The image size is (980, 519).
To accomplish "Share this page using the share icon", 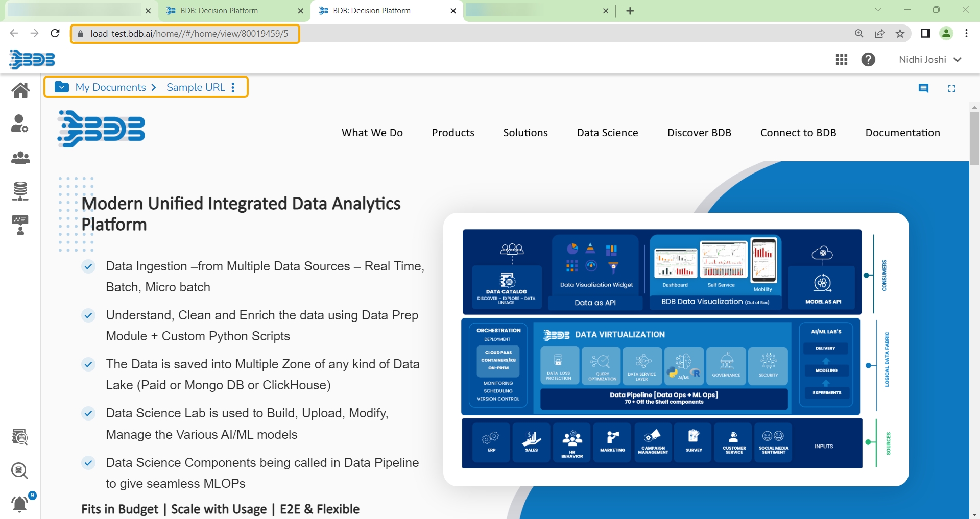I will 879,34.
